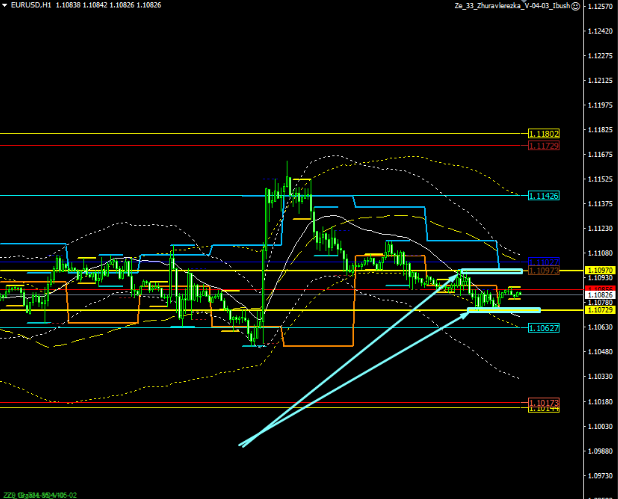Click the 1.10970 yellow axis price tag
Viewport: 618px width, 499px height.
point(599,271)
